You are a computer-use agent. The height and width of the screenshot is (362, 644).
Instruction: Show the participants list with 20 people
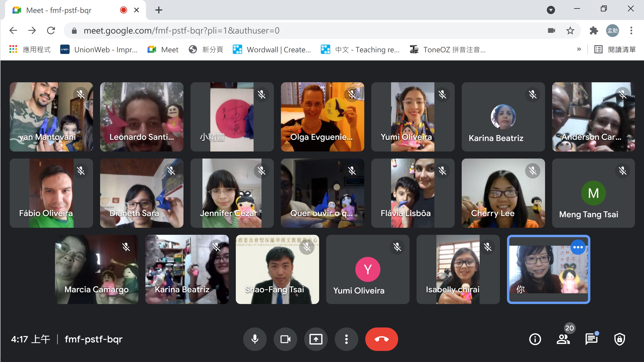563,339
